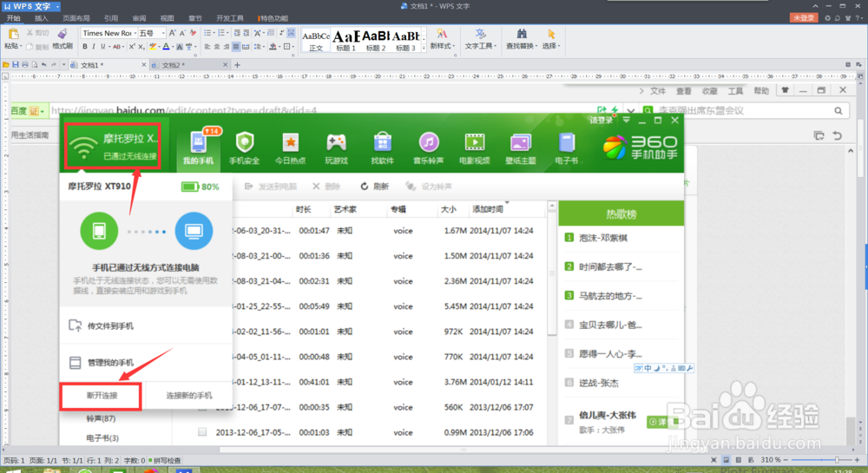Open 360 assistant main menu dropdown

(626, 120)
